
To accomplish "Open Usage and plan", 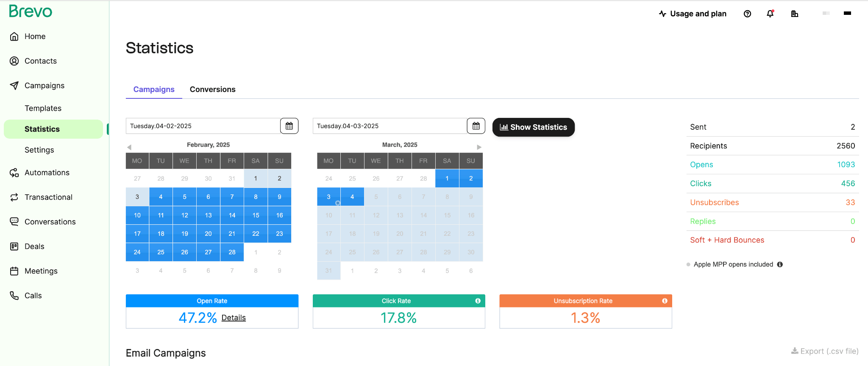I will click(693, 14).
